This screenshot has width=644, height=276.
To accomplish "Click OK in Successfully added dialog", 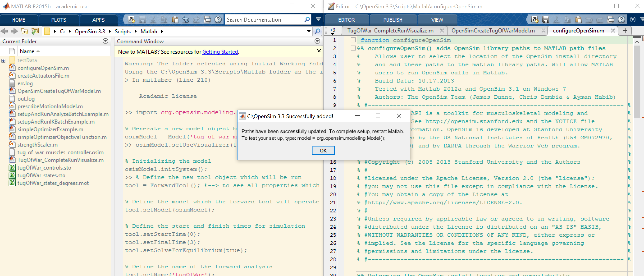I will [x=323, y=150].
